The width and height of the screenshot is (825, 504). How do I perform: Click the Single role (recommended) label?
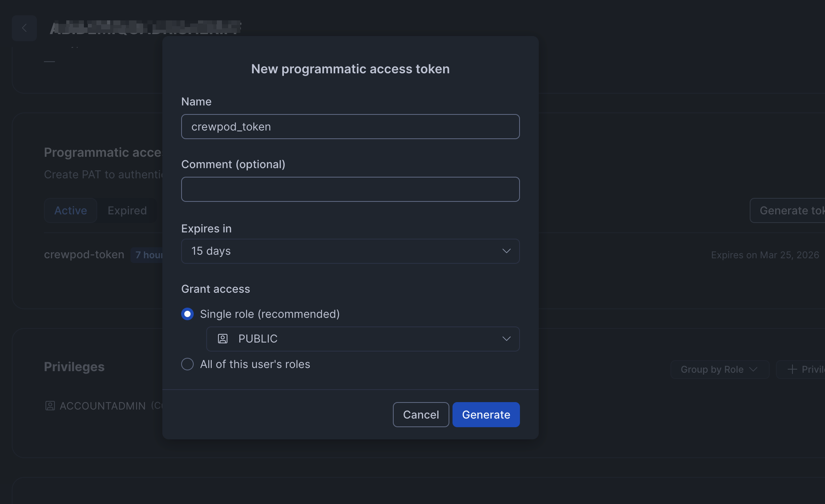(270, 314)
